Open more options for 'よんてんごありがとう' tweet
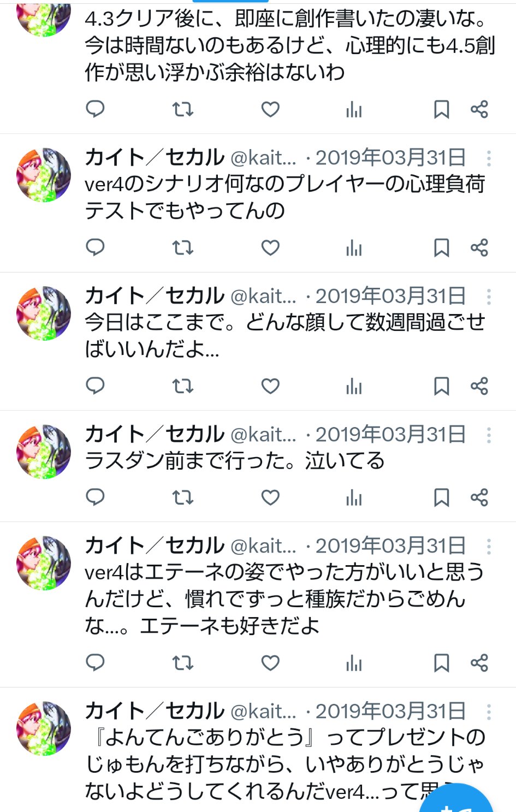 tap(489, 712)
